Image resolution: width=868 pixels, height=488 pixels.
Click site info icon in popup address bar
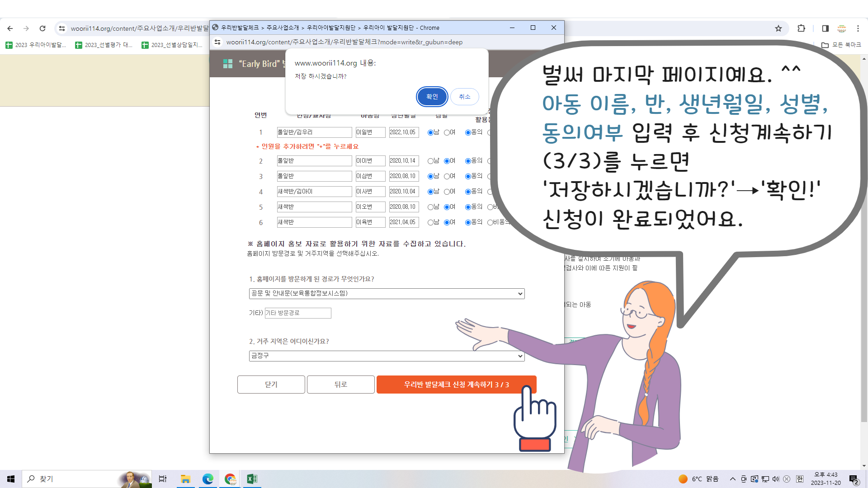tap(217, 42)
